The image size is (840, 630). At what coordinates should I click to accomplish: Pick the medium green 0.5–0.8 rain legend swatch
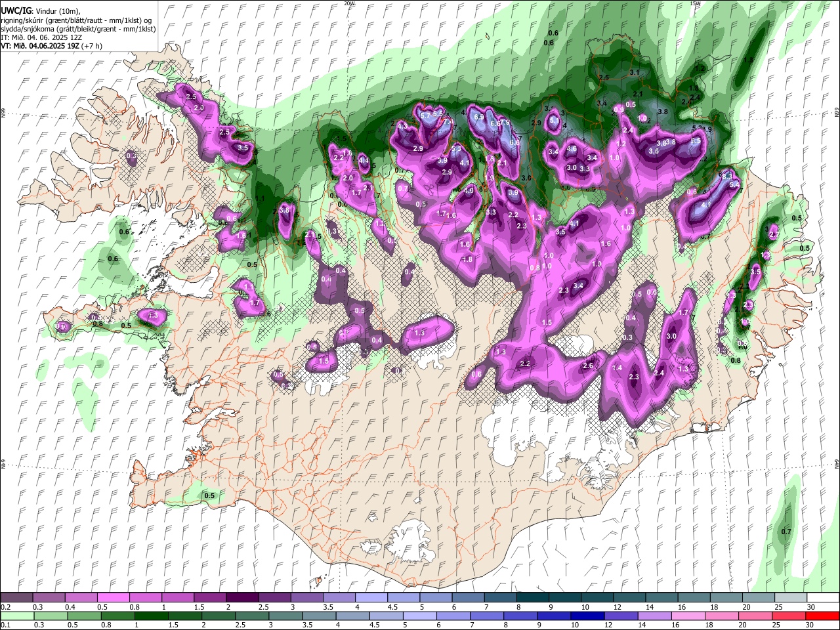click(x=84, y=616)
